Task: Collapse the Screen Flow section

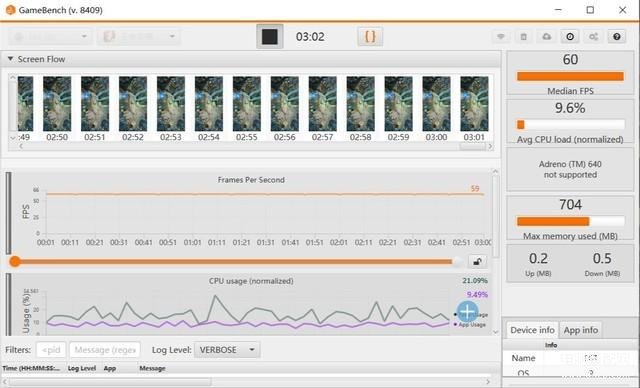Action: pos(11,59)
